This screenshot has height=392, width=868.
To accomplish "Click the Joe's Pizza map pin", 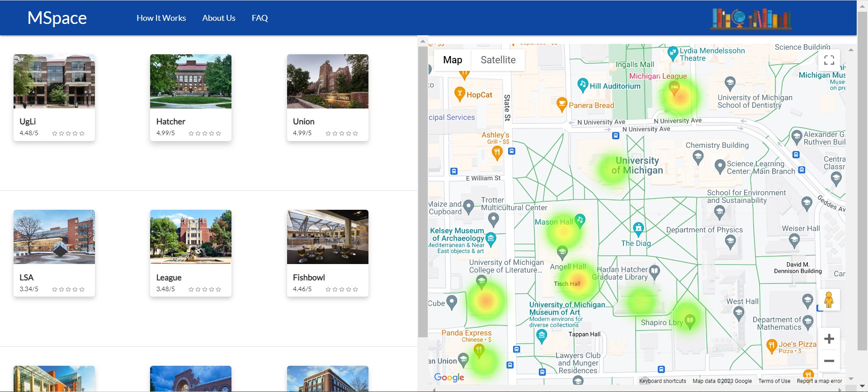I will tap(772, 347).
